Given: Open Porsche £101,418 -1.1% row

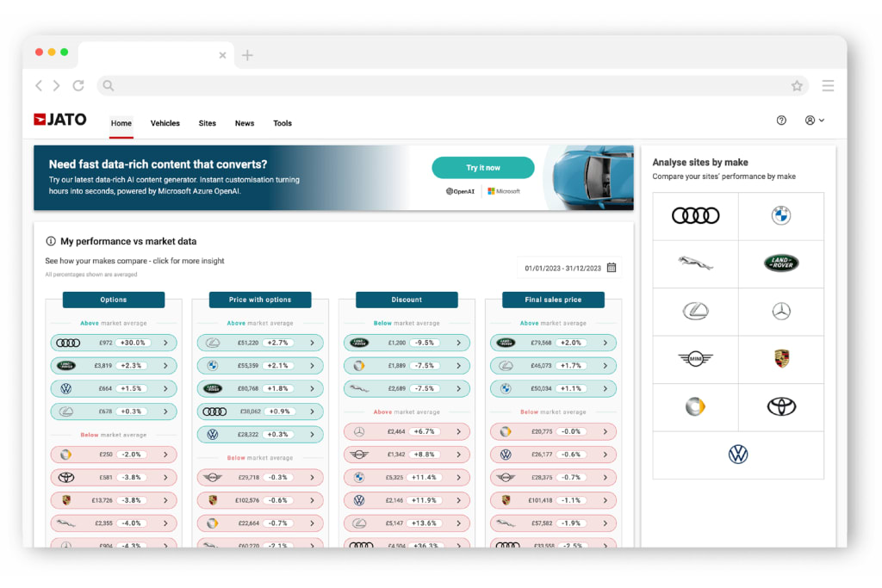Looking at the screenshot, I should (553, 500).
